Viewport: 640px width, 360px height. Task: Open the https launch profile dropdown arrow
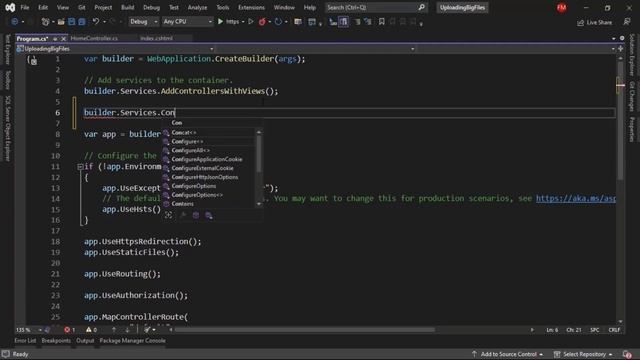(243, 22)
